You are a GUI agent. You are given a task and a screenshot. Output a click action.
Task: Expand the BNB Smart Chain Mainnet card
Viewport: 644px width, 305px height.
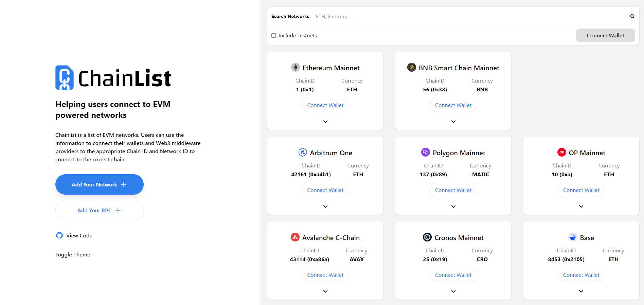click(453, 122)
